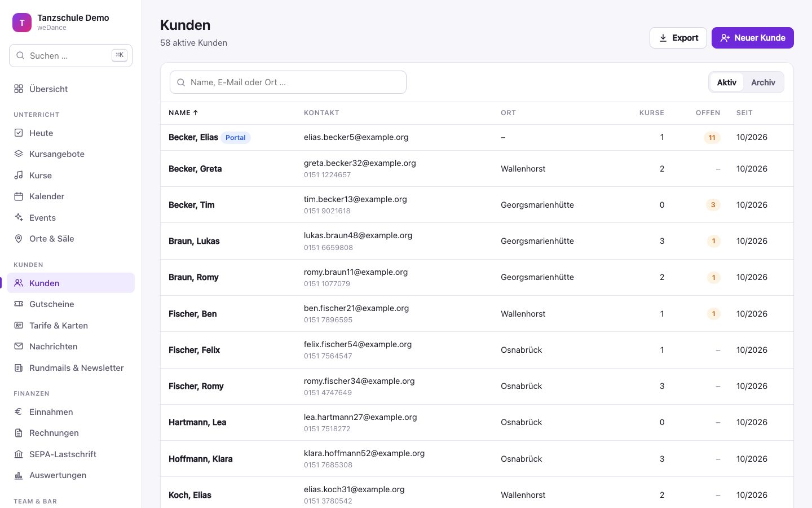The height and width of the screenshot is (508, 812).
Task: Click the Heute checkmark icon
Action: tap(19, 133)
